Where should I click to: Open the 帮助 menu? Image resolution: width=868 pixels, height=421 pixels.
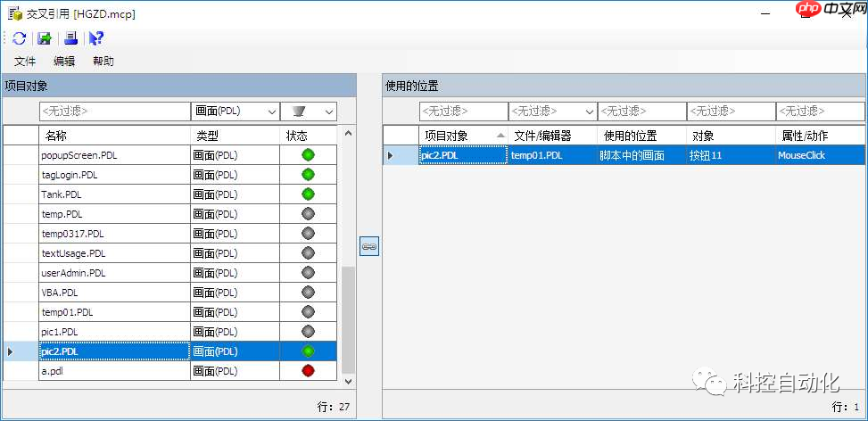[x=103, y=62]
